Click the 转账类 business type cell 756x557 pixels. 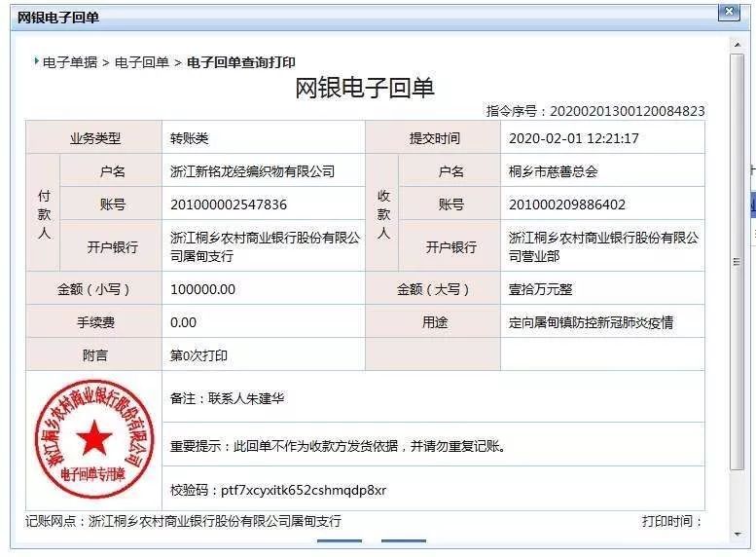click(x=264, y=138)
